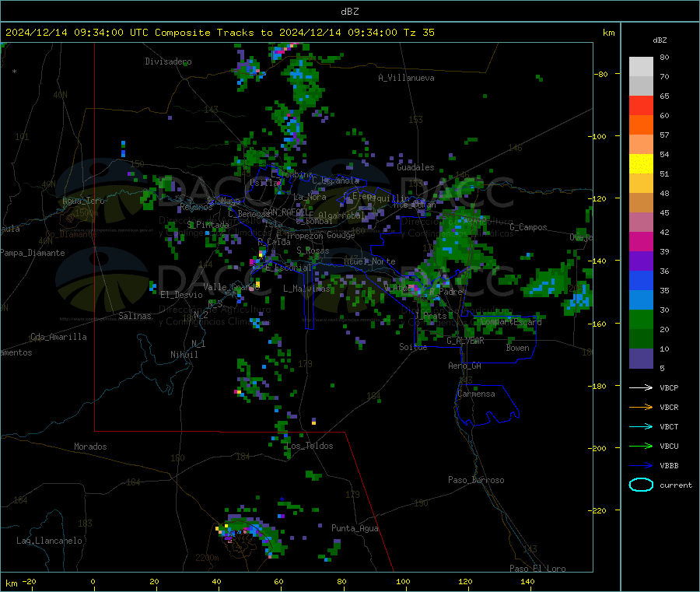Screen dimensions: 700x592
Task: Pick the 35 dBZ blue color swatch
Action: click(641, 300)
